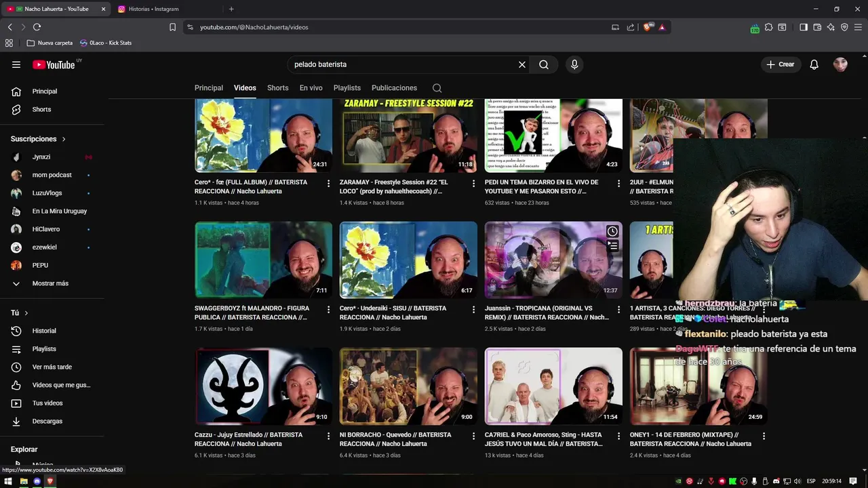Share this page icon in address bar
The width and height of the screenshot is (868, 488).
[x=631, y=27]
